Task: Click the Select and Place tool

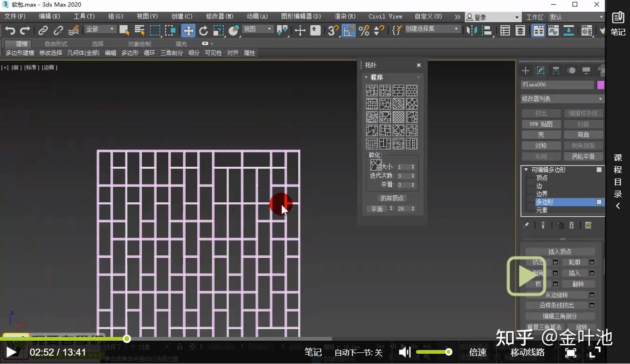Action: [x=234, y=31]
